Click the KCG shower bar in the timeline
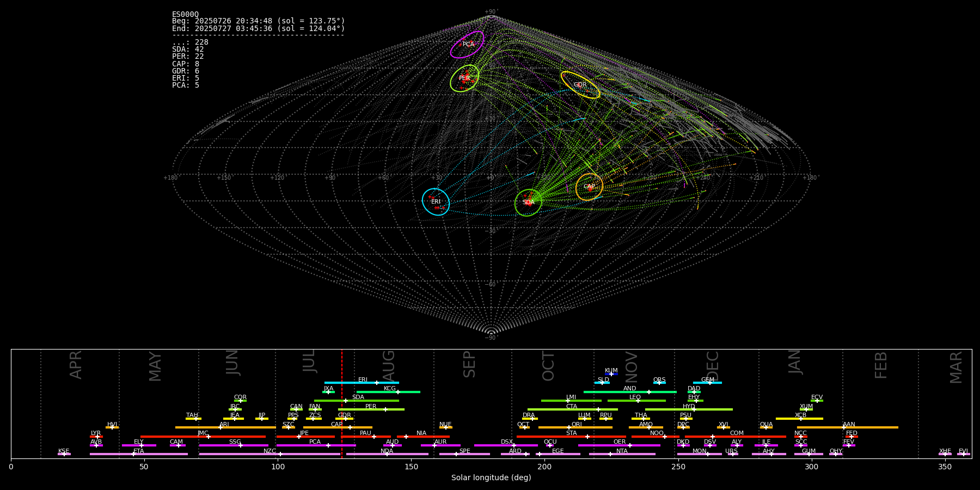 (388, 392)
